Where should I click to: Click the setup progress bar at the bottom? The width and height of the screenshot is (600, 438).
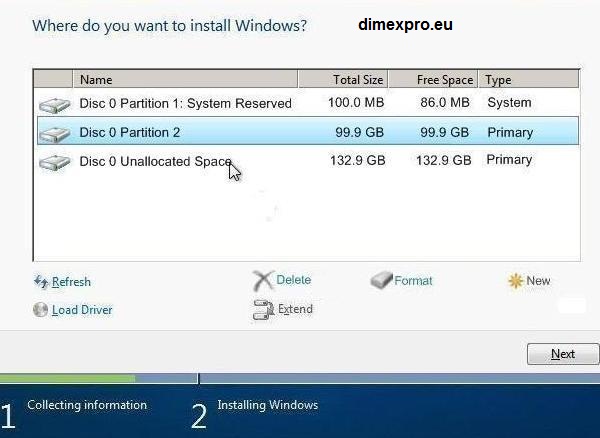coord(300,379)
